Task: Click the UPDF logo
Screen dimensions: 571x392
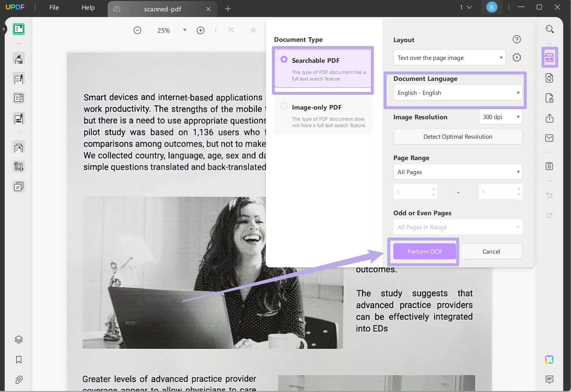Action: coord(15,7)
